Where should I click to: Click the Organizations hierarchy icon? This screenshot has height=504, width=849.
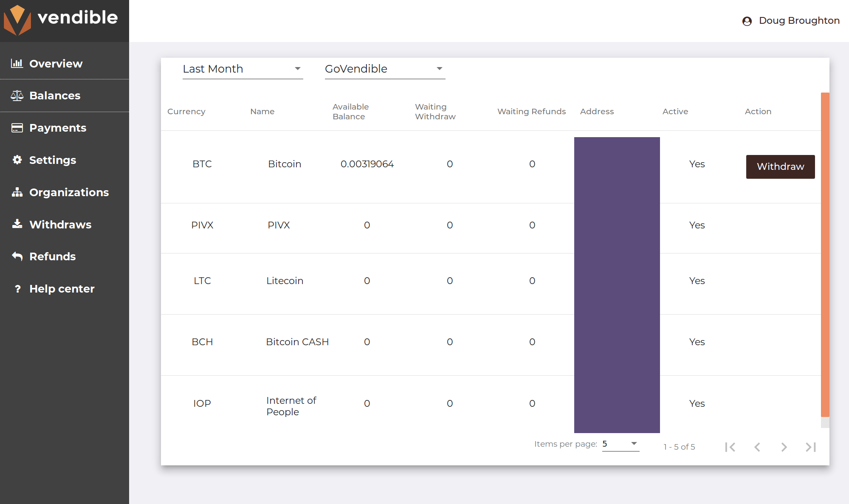(x=17, y=192)
